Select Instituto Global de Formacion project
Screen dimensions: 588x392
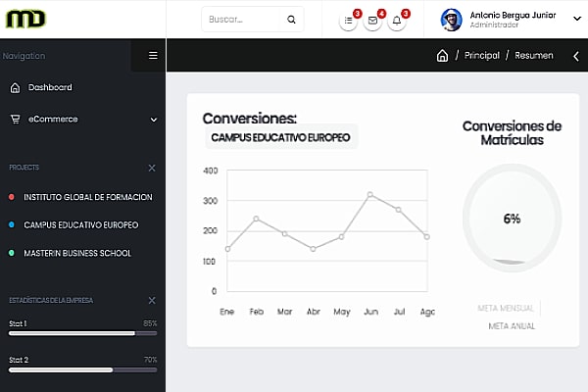87,197
